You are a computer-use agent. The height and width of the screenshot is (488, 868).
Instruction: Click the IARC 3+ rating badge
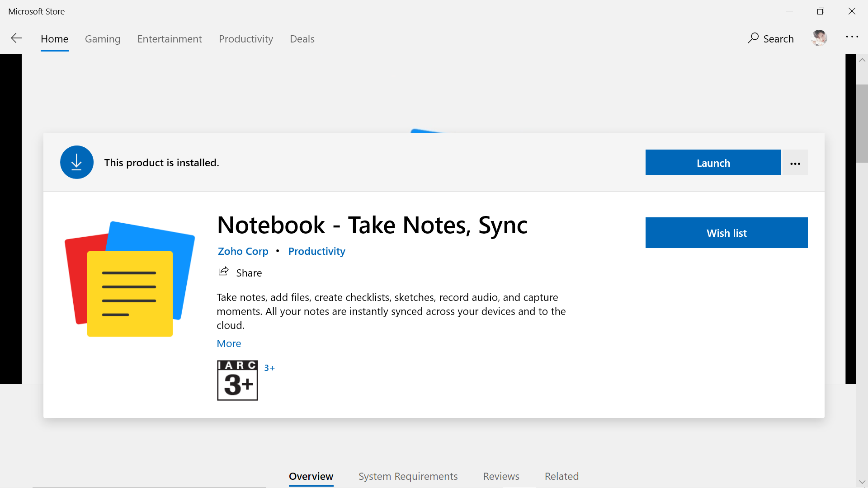[237, 380]
